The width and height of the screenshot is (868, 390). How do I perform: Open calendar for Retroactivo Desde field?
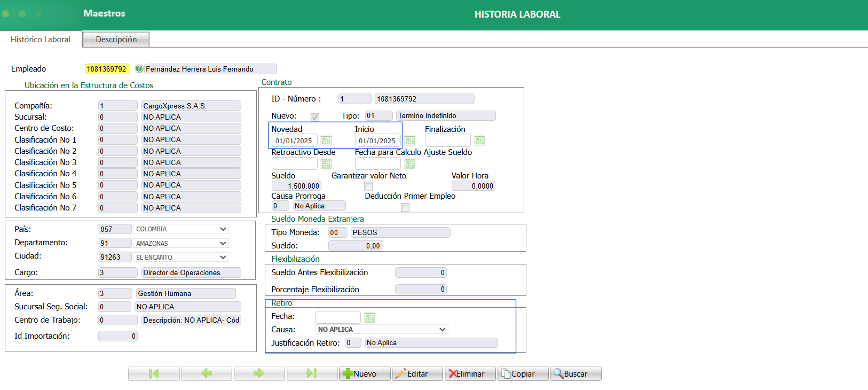326,164
